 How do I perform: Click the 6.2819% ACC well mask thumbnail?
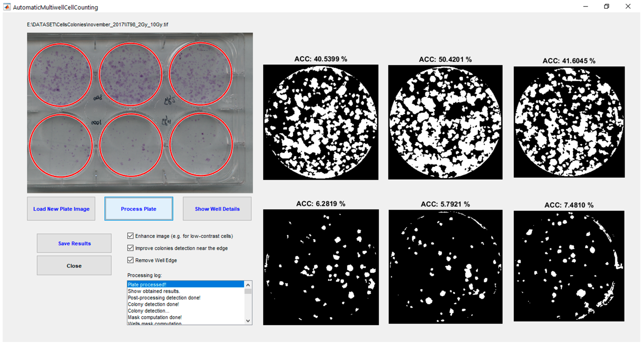click(321, 267)
